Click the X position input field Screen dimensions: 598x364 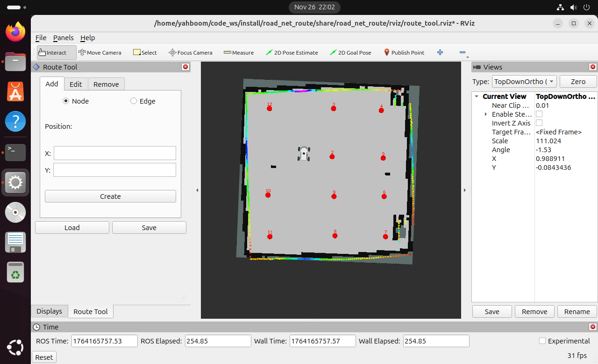click(114, 153)
